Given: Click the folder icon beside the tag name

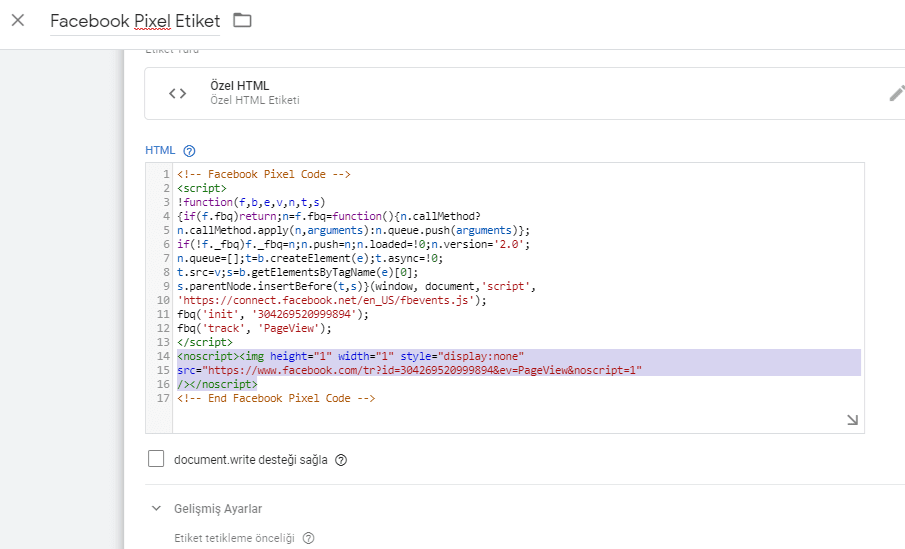Looking at the screenshot, I should tap(242, 20).
